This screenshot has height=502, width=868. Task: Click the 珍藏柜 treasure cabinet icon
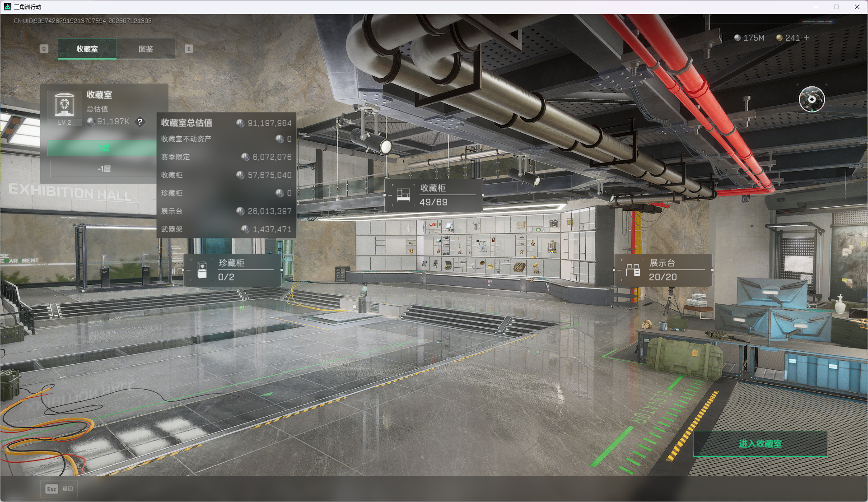click(x=202, y=270)
